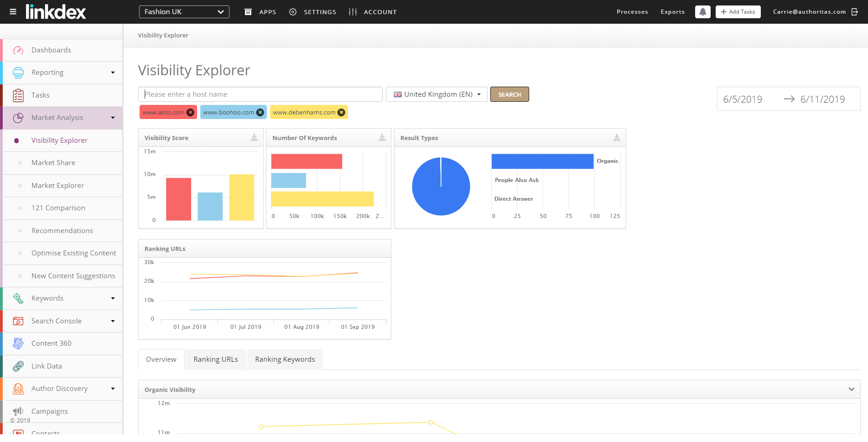Screen dimensions: 868x442
Task: Download the Visibility Score chart
Action: [x=254, y=138]
